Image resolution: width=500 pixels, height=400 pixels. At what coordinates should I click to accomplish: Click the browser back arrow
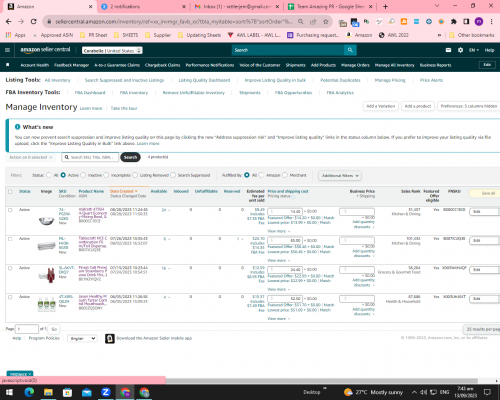click(x=9, y=22)
